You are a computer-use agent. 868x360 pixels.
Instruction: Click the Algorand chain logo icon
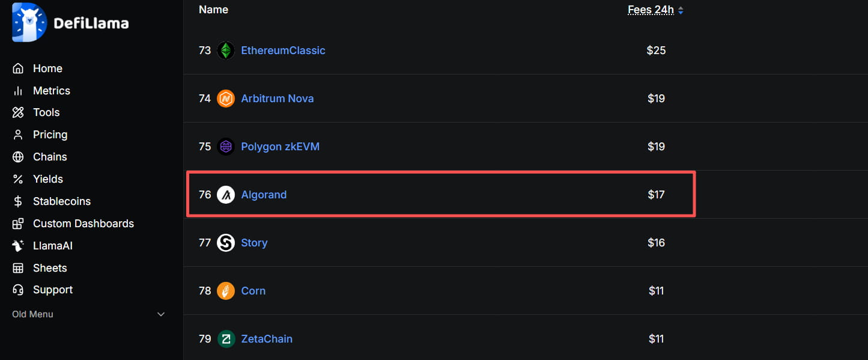(226, 195)
